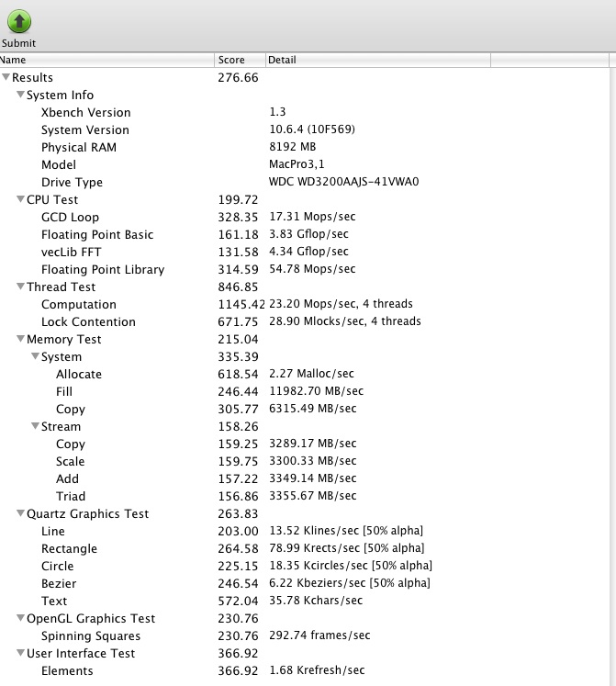The image size is (616, 686).
Task: Select the Scale row
Action: pyautogui.click(x=305, y=461)
